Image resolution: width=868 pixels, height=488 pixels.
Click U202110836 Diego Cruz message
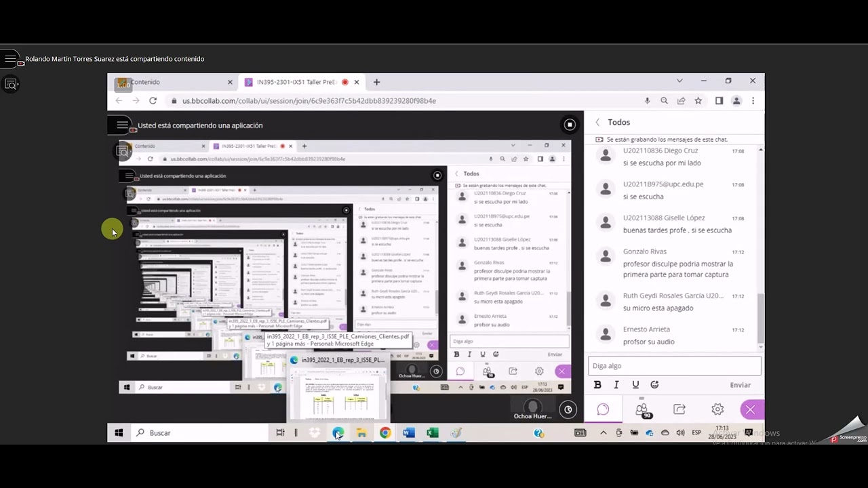point(674,157)
